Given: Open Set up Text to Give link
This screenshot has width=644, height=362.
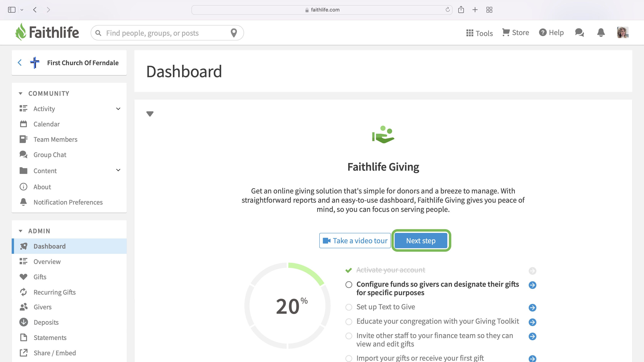Looking at the screenshot, I should 386,307.
